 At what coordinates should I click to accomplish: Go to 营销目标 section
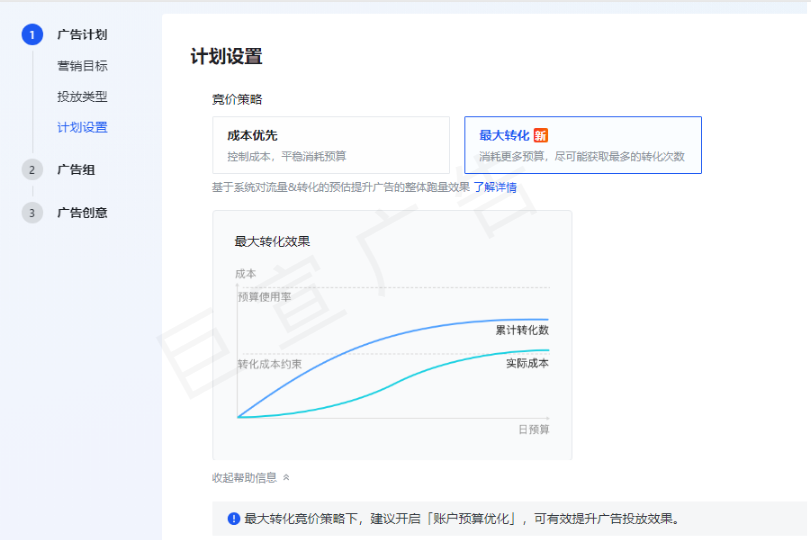82,66
